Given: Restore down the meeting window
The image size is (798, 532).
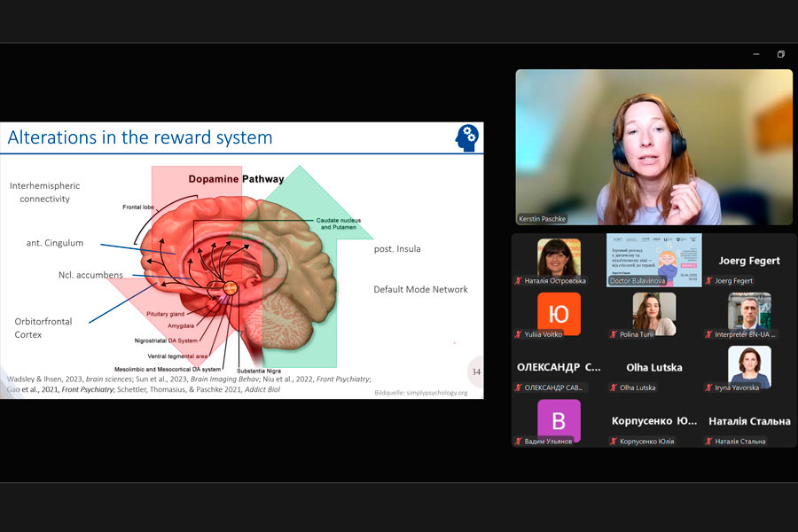Looking at the screenshot, I should [x=780, y=54].
